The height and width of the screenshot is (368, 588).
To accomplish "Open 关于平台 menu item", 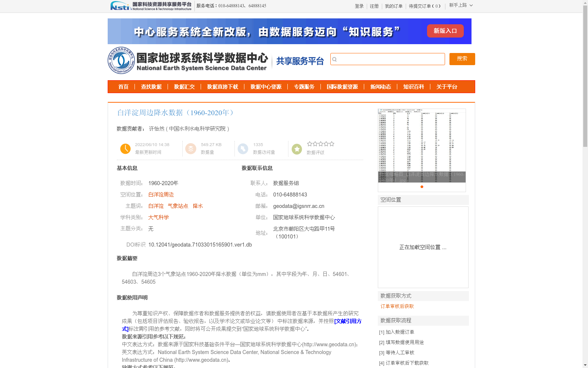I will [x=447, y=87].
